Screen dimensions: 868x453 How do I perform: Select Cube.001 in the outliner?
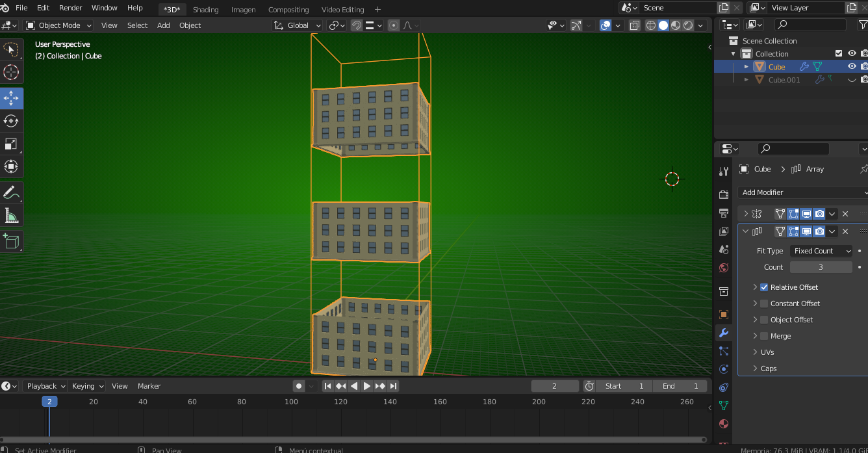[x=784, y=80]
